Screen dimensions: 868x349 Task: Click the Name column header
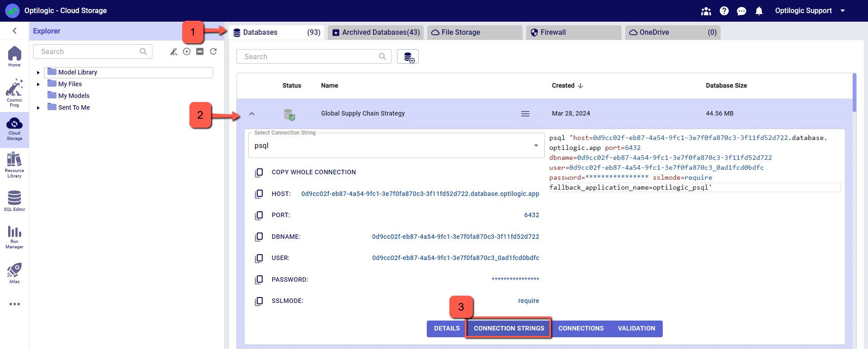330,85
